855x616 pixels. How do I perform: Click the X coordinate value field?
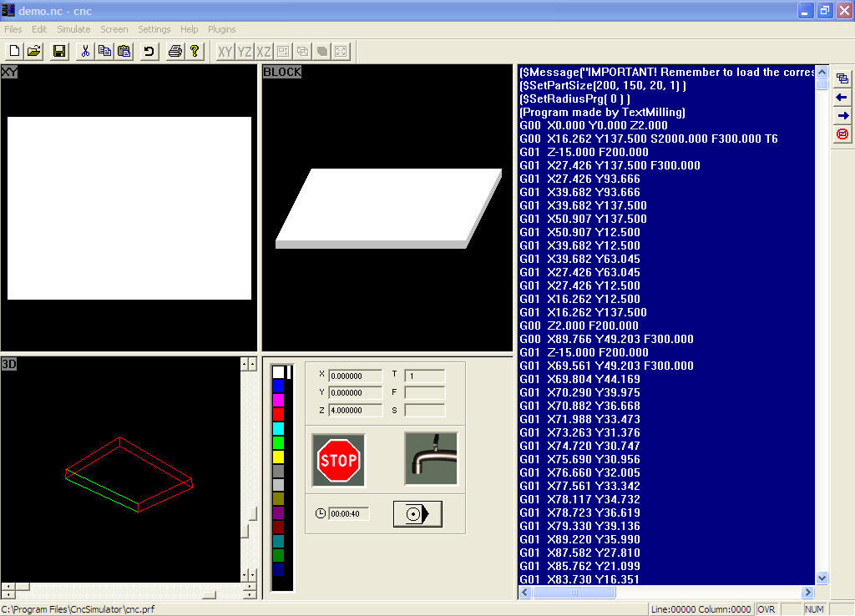(x=349, y=376)
